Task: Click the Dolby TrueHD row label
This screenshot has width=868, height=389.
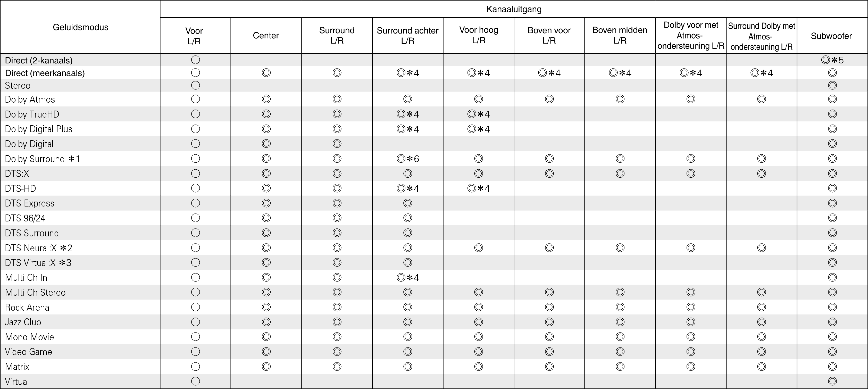Action: (32, 114)
